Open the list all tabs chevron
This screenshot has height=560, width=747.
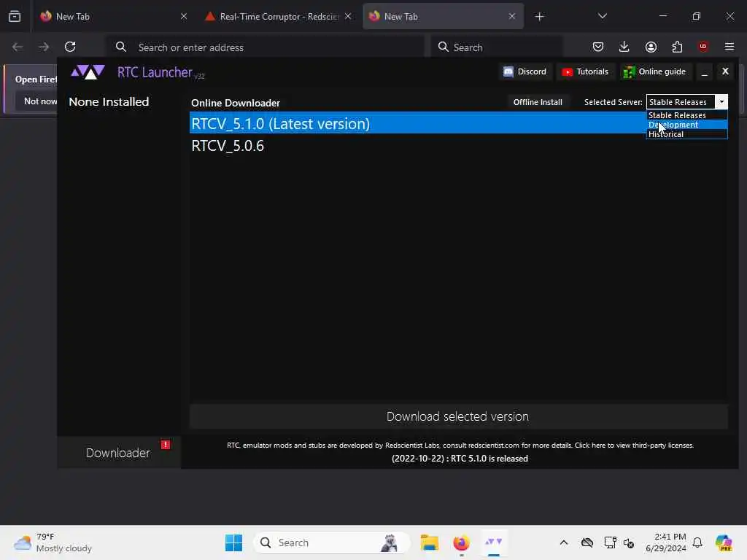pos(602,16)
